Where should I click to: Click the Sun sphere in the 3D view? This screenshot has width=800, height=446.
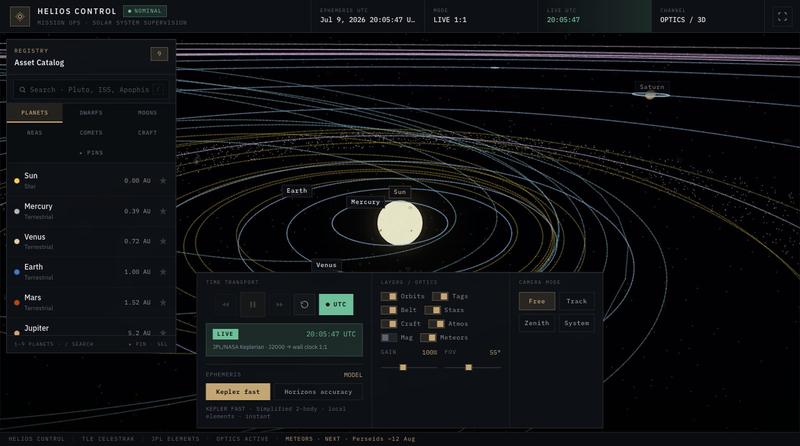click(400, 223)
